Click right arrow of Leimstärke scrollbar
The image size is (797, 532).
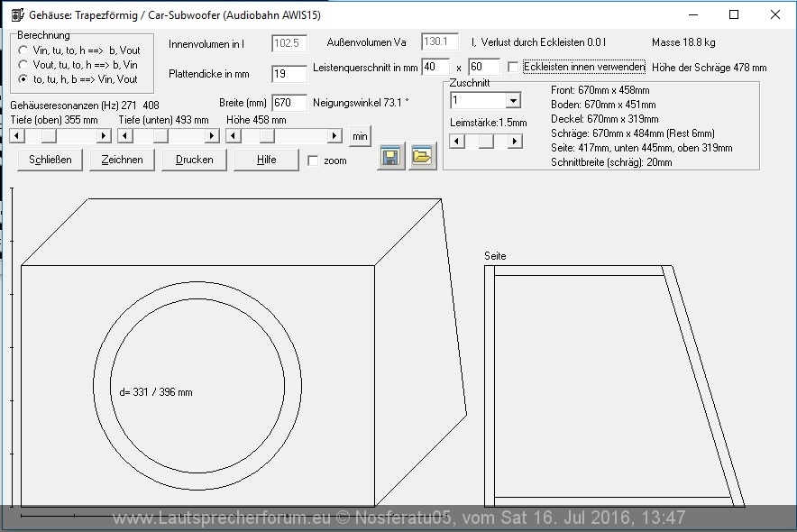514,142
